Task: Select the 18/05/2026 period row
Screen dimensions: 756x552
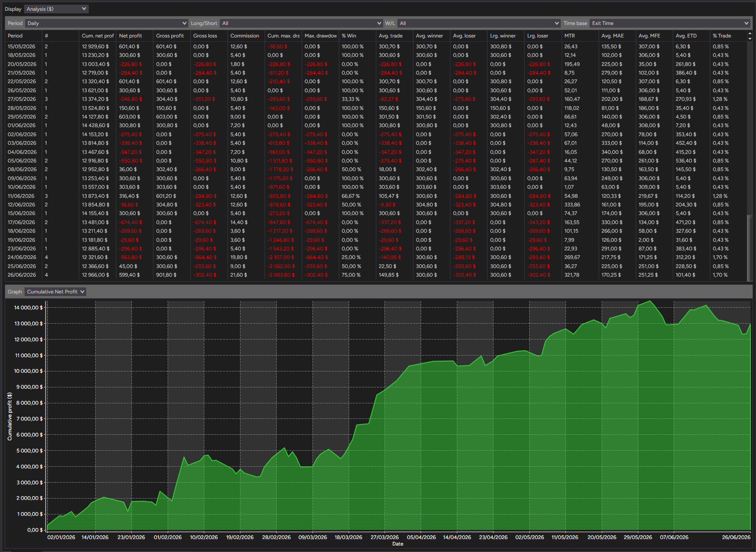Action: 376,55
